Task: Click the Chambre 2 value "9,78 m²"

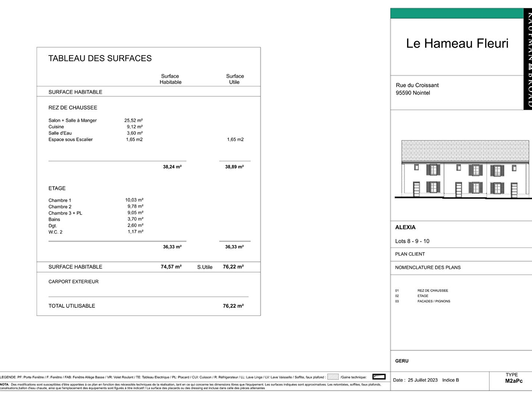Action: click(x=136, y=207)
